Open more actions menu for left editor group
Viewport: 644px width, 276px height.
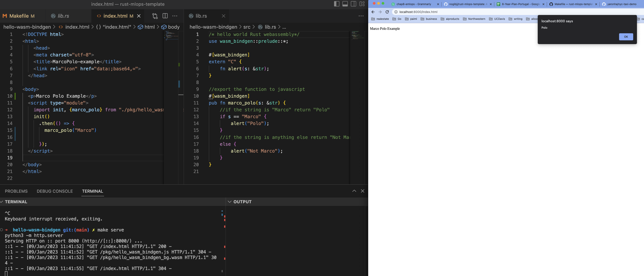tap(175, 16)
